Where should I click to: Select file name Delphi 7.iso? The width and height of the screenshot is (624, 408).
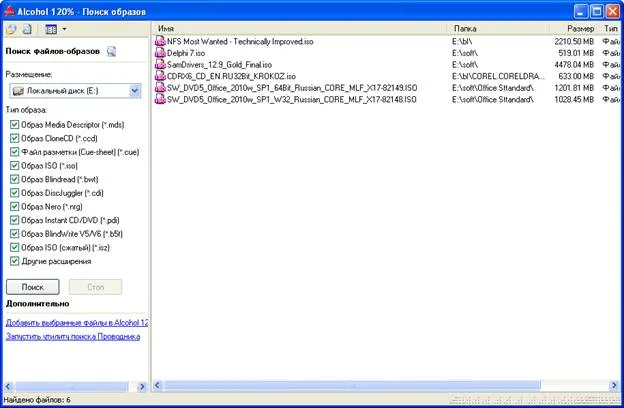click(186, 53)
